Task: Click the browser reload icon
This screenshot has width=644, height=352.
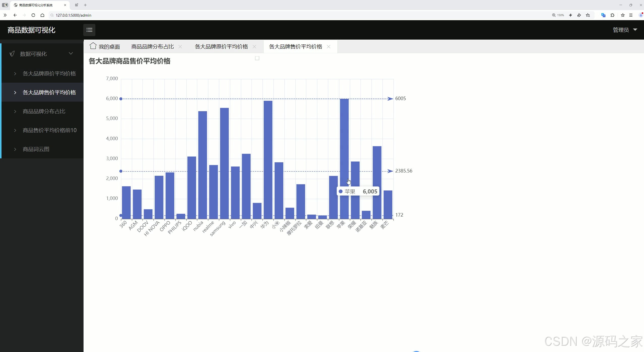Action: [x=33, y=15]
